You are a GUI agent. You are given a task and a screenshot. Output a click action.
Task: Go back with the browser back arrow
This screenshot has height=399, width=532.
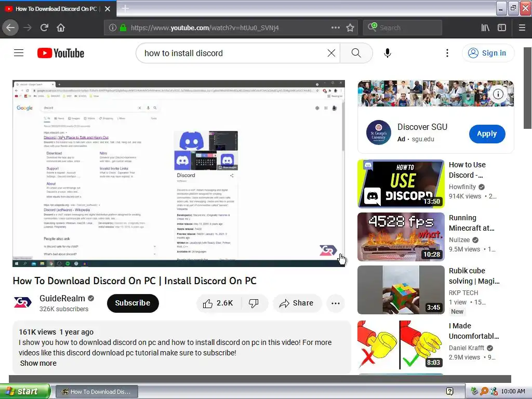[x=10, y=28]
